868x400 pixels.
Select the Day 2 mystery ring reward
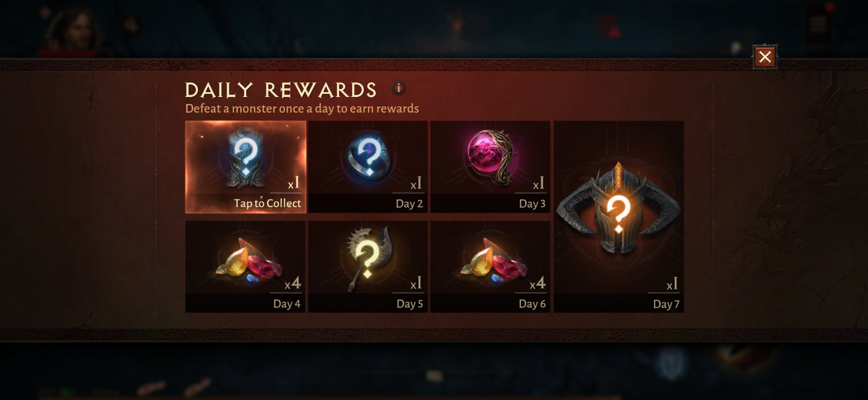click(368, 167)
